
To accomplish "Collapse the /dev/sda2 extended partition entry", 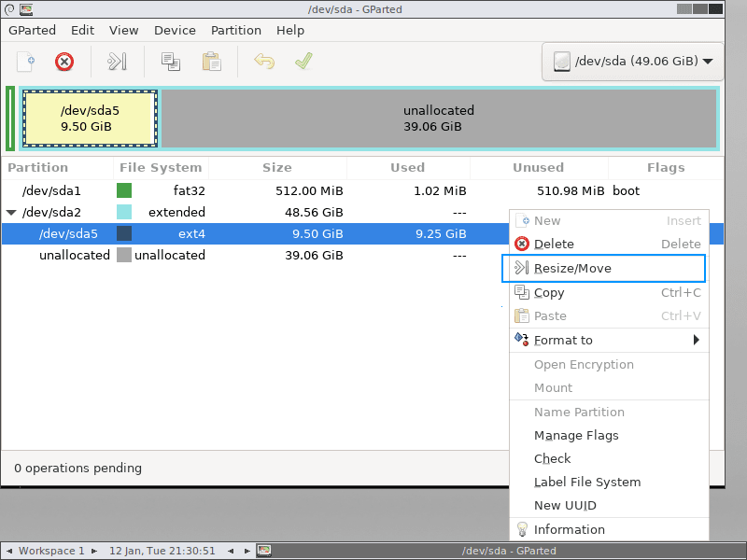I will pos(13,212).
